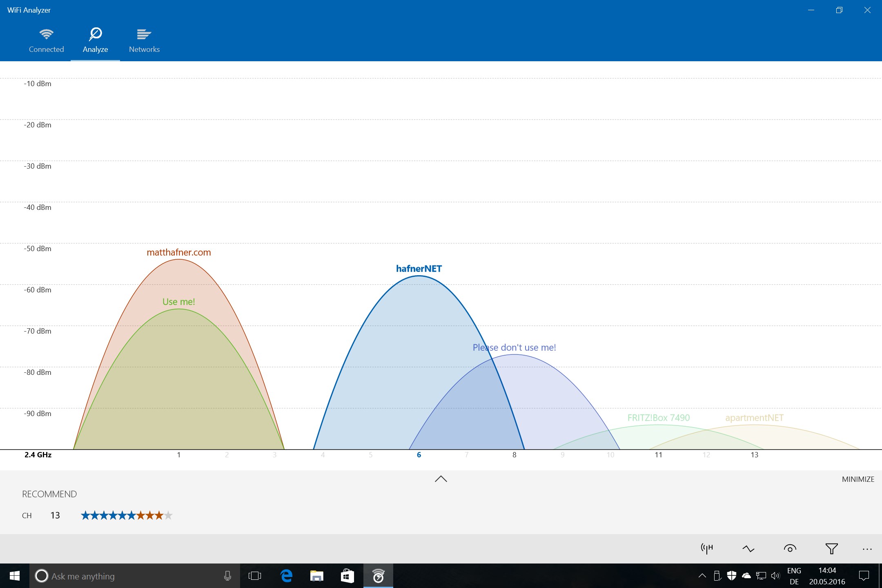
Task: Switch to the Networks tab
Action: point(144,40)
